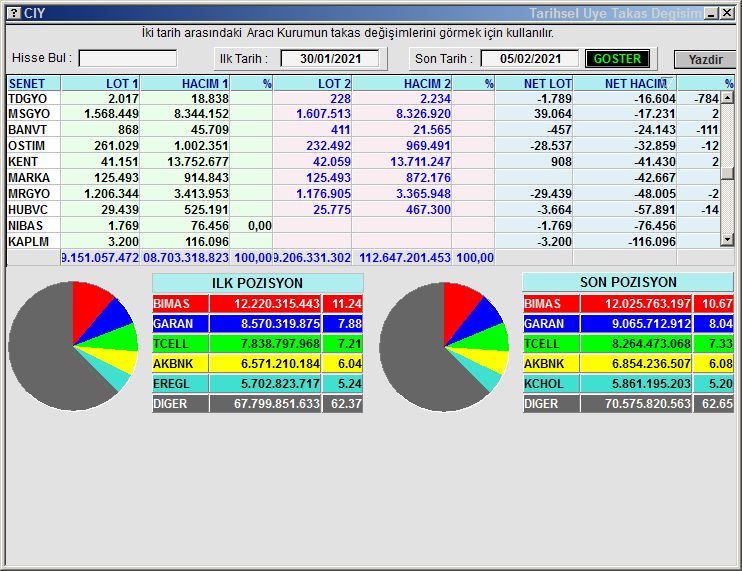
Task: Click the Ilk Tarih date field
Action: (x=330, y=59)
